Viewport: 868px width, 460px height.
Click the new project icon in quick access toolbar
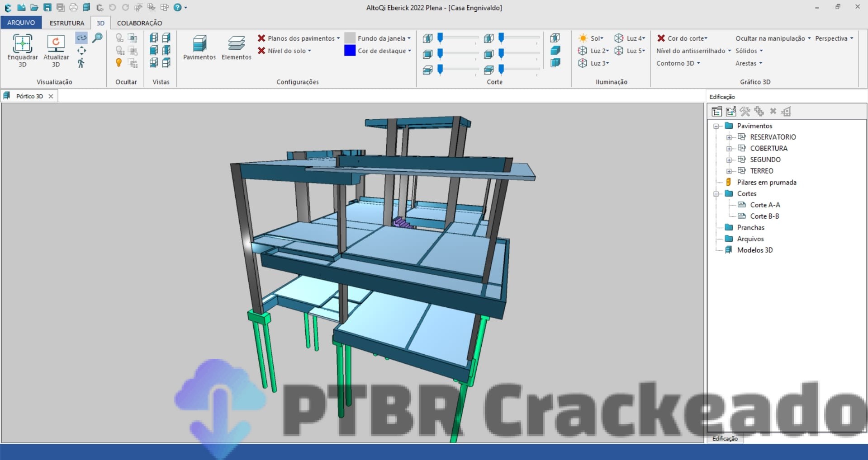point(21,8)
